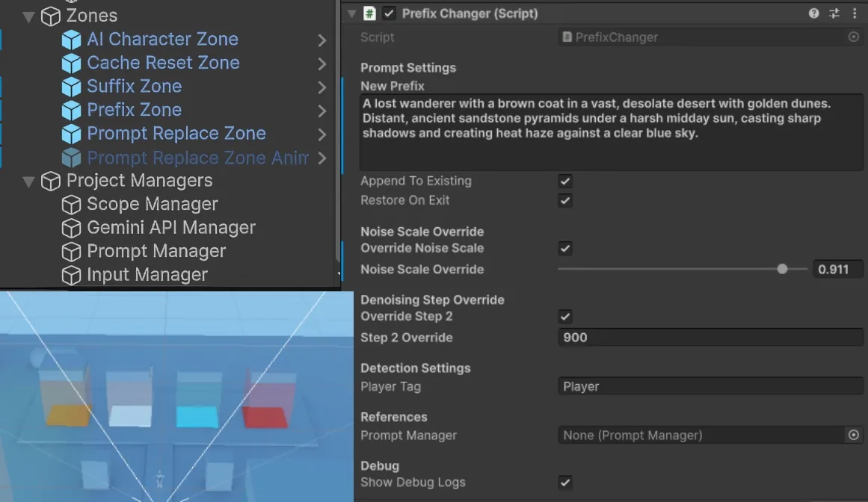Screen dimensions: 868x502
Task: Click the Step 2 Override value field
Action: pyautogui.click(x=710, y=337)
